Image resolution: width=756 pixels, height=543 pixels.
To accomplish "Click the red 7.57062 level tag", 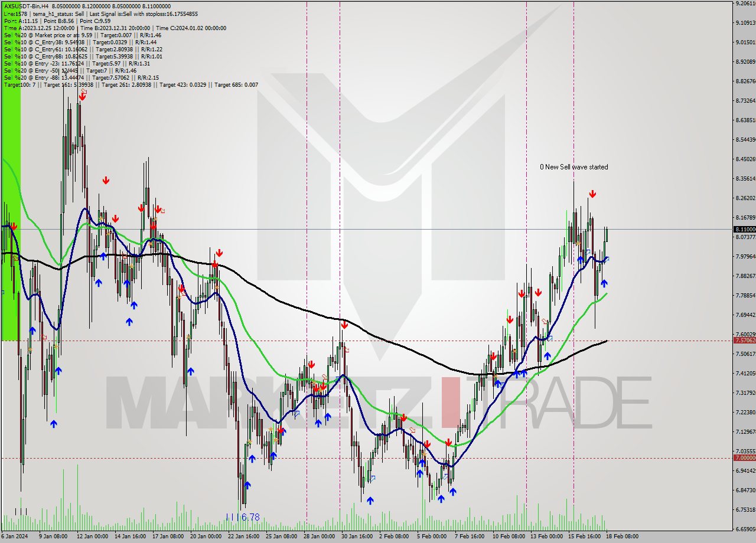I will pos(745,341).
